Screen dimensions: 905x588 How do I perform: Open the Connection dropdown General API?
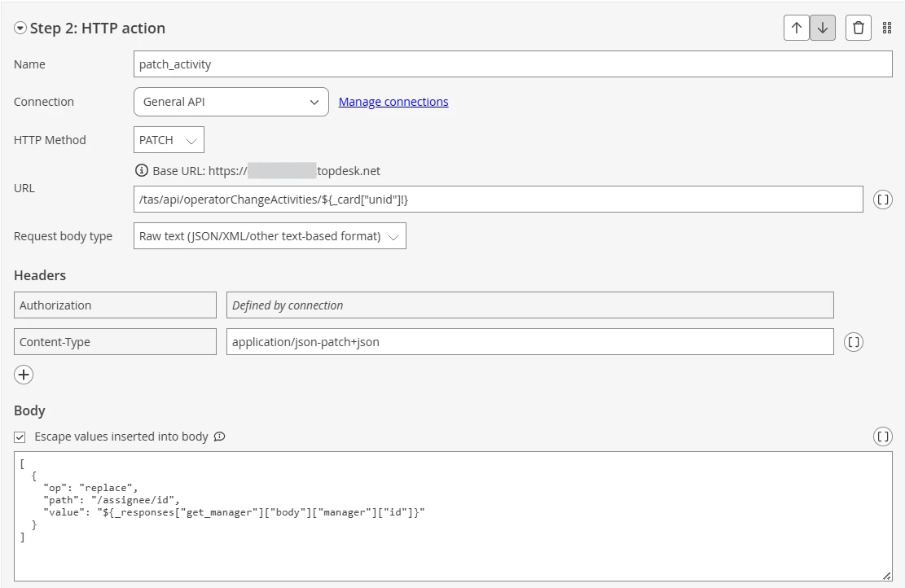231,102
